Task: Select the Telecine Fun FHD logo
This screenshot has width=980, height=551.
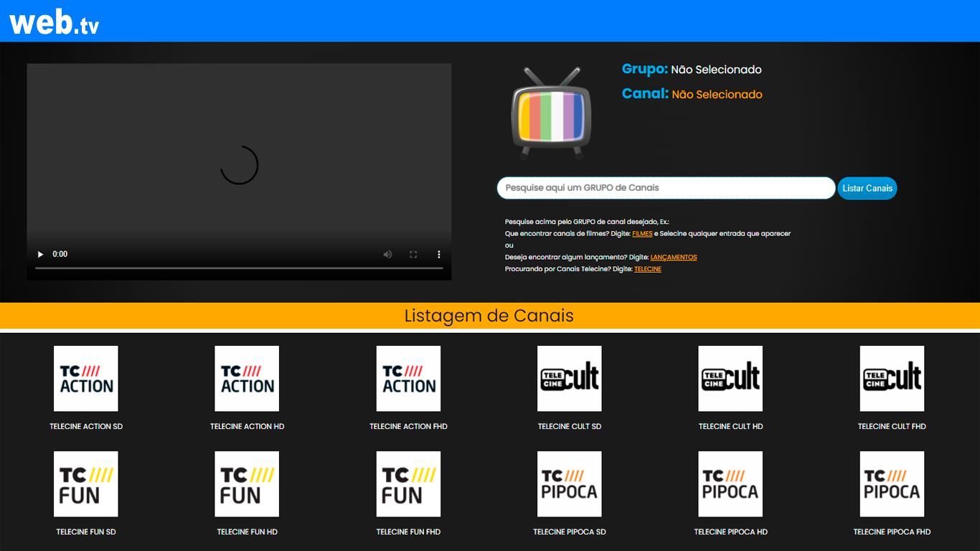Action: [x=408, y=484]
